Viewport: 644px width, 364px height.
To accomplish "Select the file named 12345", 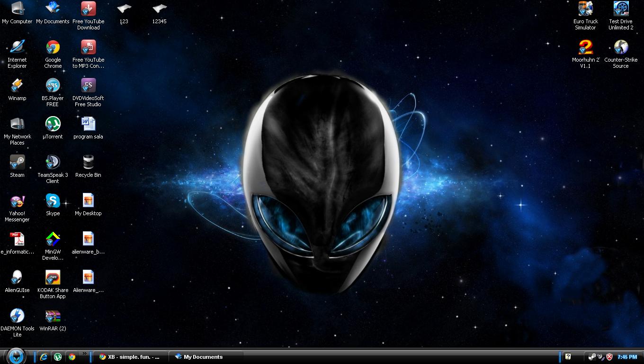I will [159, 13].
